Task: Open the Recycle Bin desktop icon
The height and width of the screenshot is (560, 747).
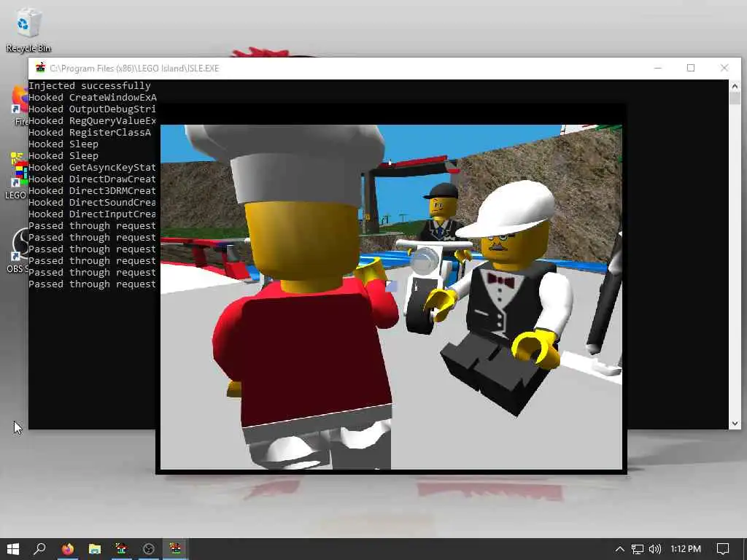Action: [x=28, y=29]
